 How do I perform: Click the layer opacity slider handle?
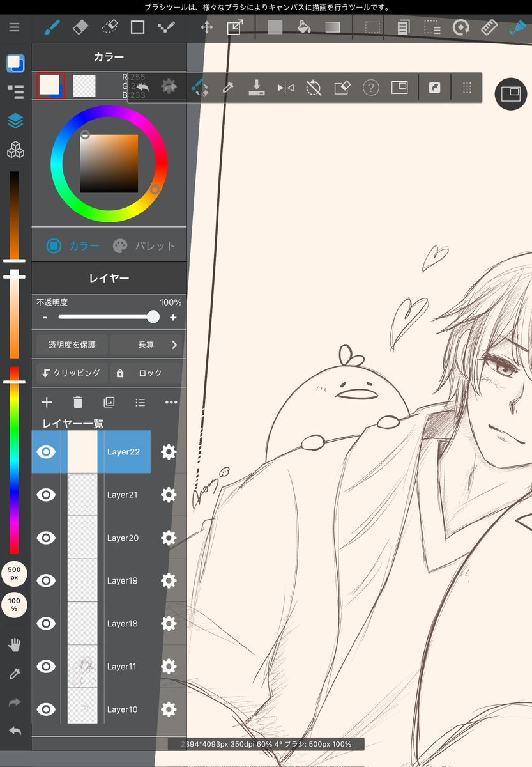[x=153, y=317]
